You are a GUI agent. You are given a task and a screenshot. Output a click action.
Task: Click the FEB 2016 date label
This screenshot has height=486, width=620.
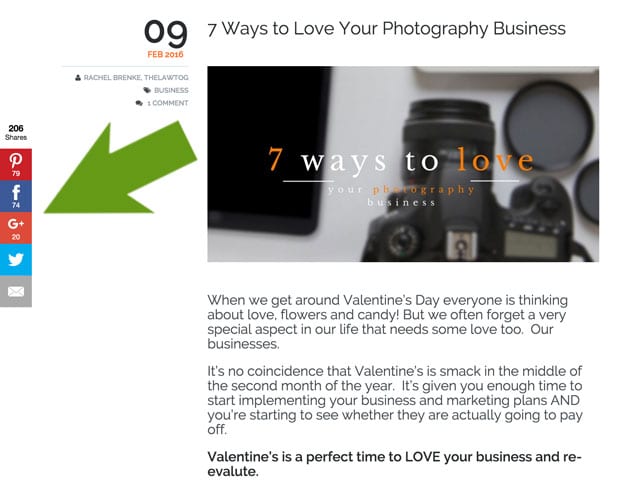[x=165, y=54]
